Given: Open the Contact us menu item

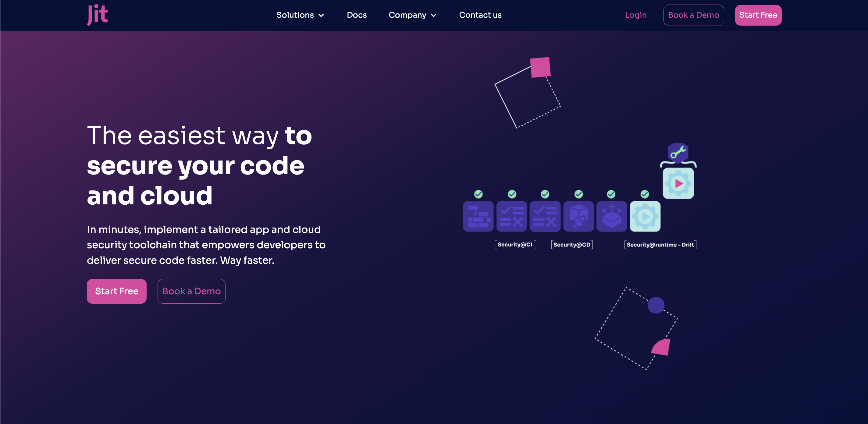Looking at the screenshot, I should [480, 15].
